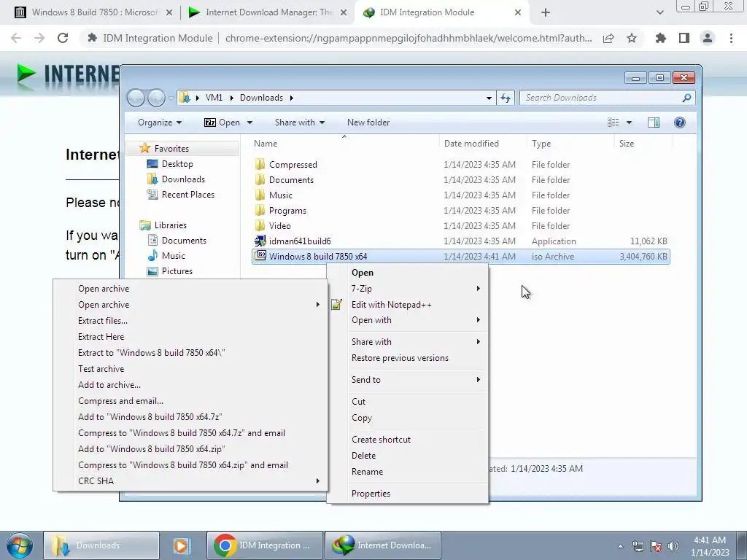Open Windows Start button

[x=19, y=545]
